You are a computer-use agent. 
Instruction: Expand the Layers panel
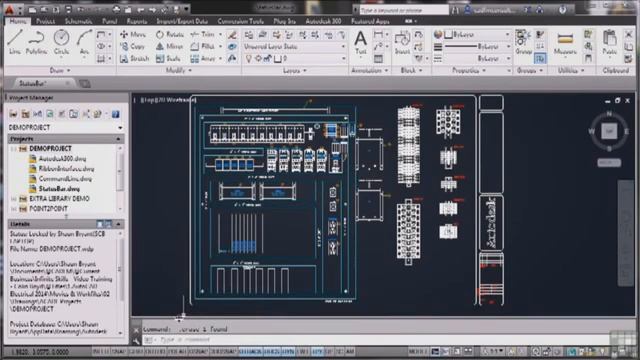pyautogui.click(x=295, y=71)
